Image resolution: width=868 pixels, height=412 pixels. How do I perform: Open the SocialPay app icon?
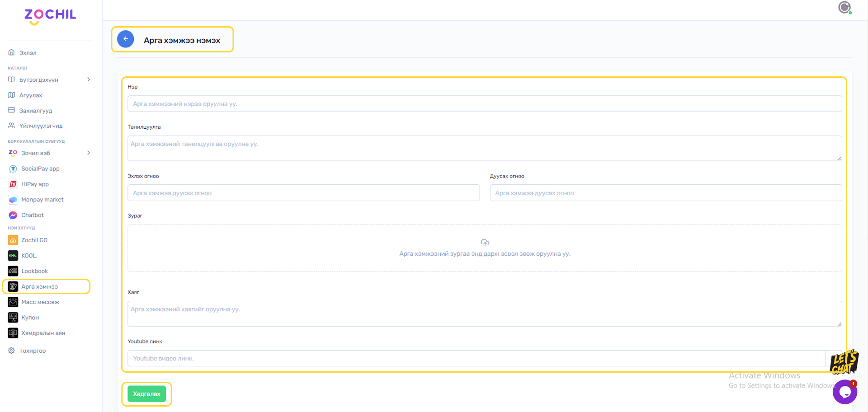[13, 169]
